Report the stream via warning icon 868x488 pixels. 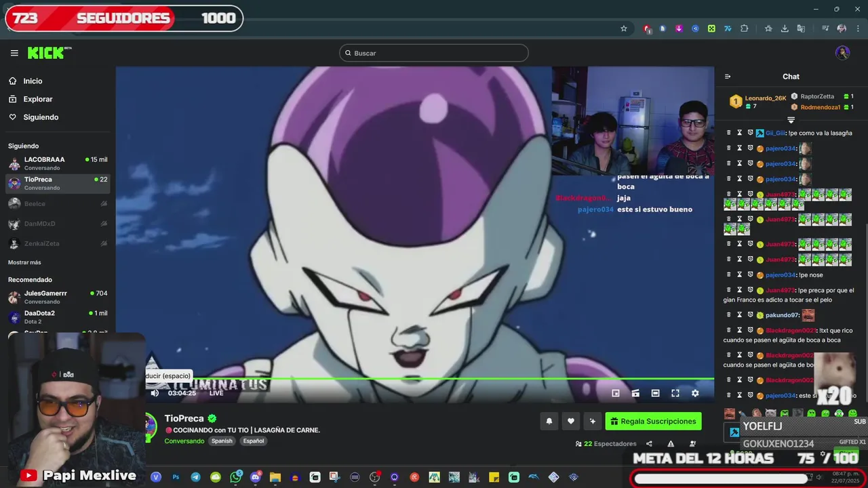tap(671, 444)
